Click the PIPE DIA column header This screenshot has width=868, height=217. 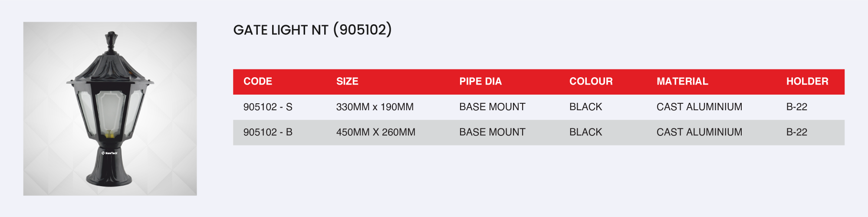point(480,82)
